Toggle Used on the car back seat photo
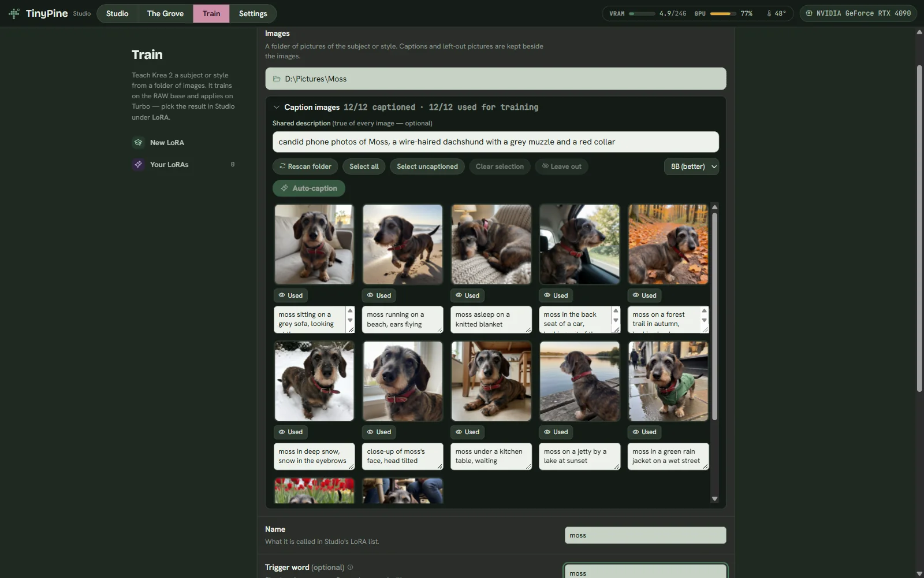 [556, 295]
